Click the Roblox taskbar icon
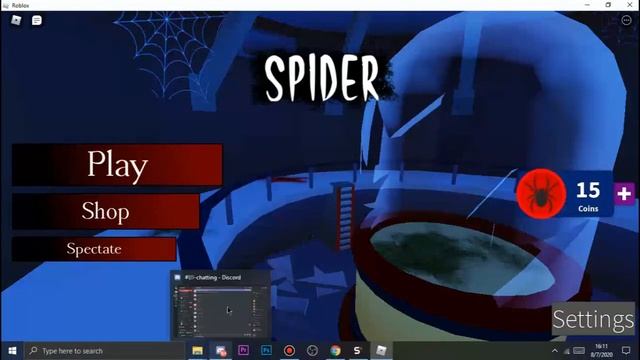 click(381, 351)
